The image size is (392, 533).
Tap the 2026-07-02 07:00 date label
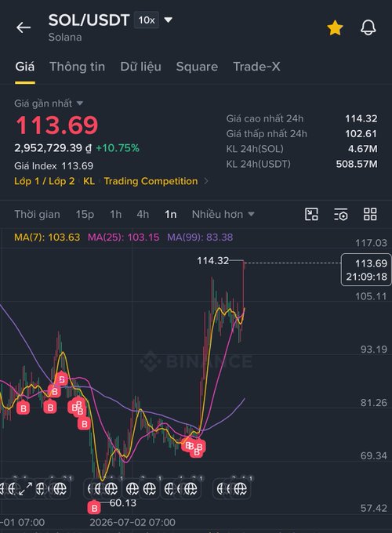tap(132, 522)
